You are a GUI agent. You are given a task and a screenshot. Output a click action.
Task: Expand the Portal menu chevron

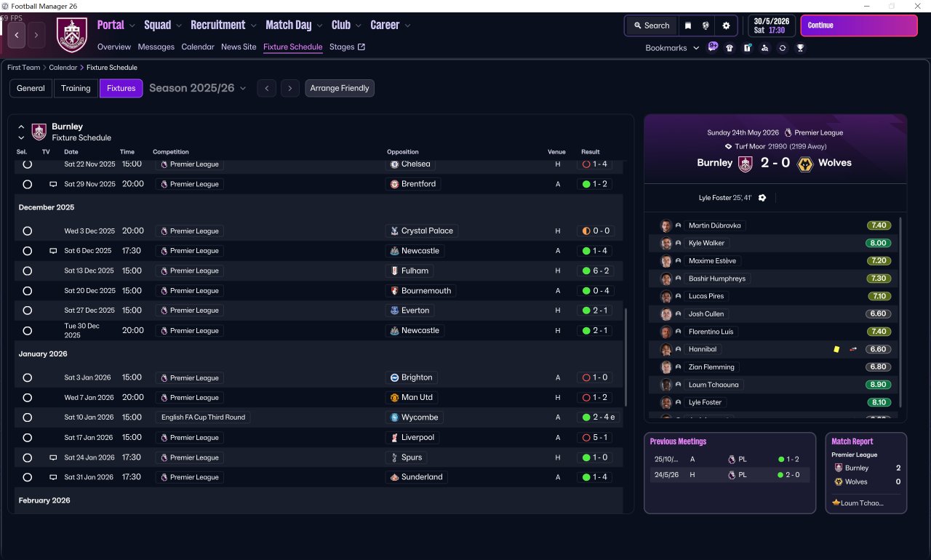point(132,25)
